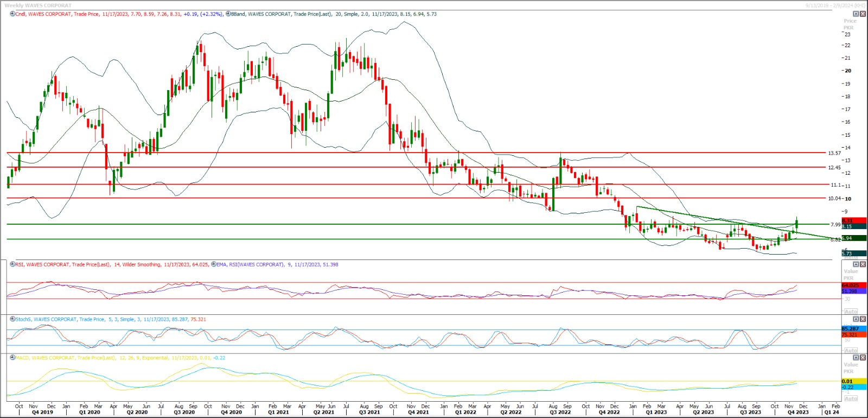Click the clock icon beside Cndl legend
This screenshot has height=418, width=868.
pos(12,14)
